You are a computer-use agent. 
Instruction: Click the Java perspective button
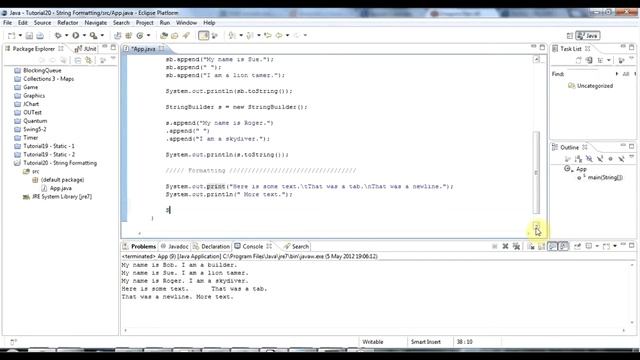tap(587, 36)
